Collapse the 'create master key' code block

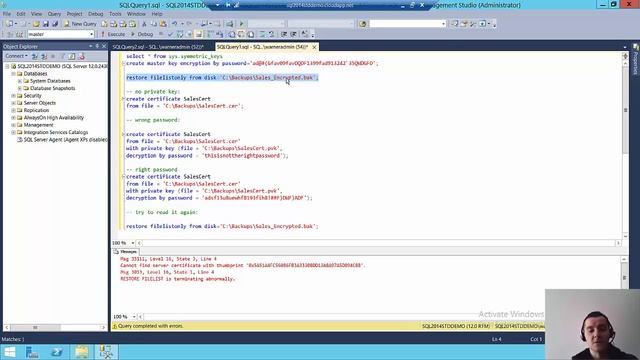[123, 64]
